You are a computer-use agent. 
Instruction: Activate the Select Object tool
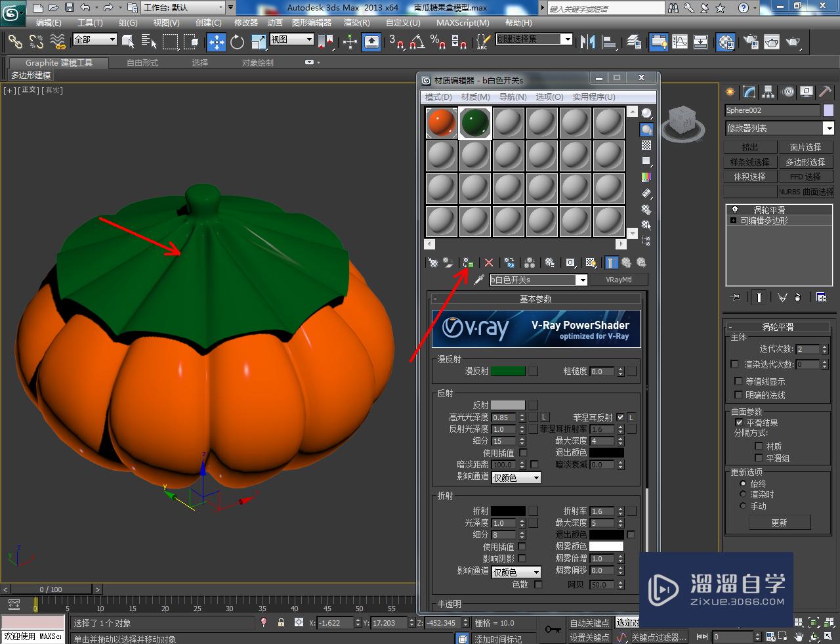[x=128, y=42]
